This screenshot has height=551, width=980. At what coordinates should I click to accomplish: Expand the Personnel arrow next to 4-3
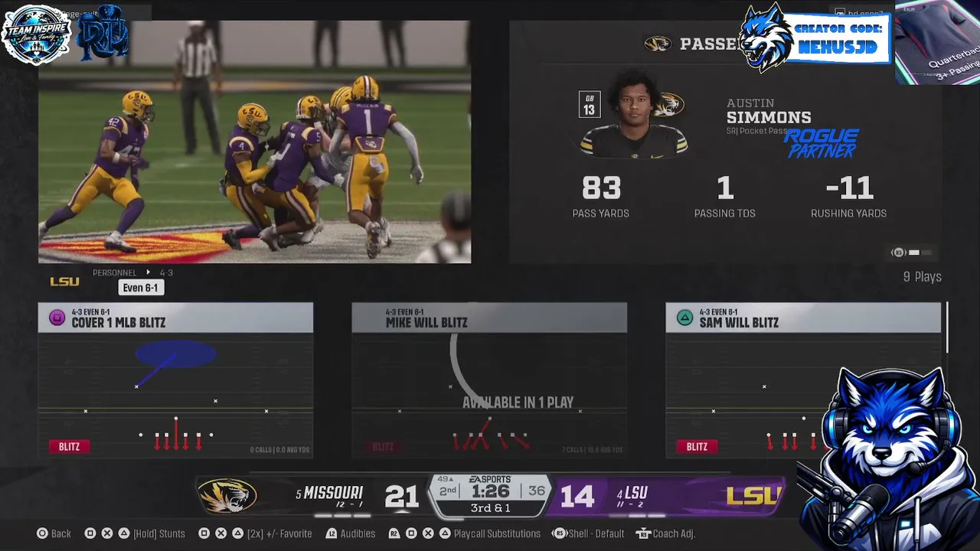pos(149,272)
